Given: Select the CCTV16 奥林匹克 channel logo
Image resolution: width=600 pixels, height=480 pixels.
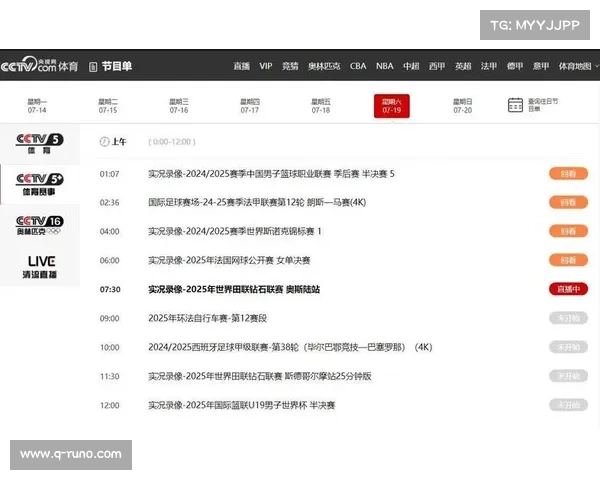Looking at the screenshot, I should pyautogui.click(x=40, y=225).
